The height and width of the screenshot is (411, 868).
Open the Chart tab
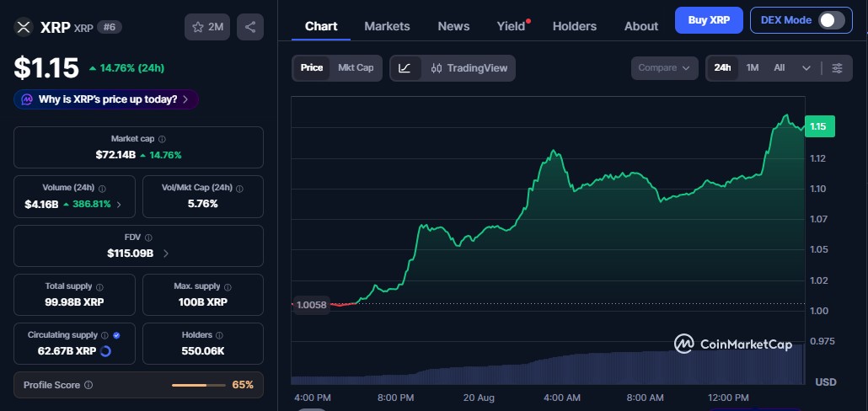(321, 26)
